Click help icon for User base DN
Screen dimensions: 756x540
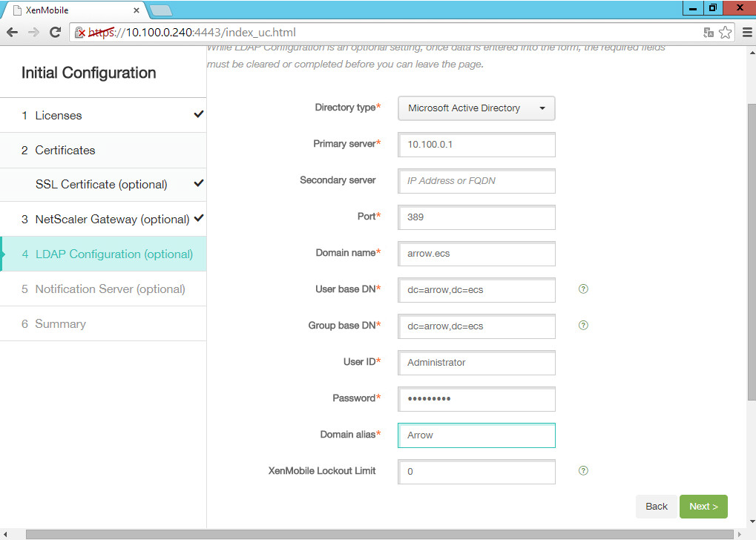pyautogui.click(x=583, y=289)
